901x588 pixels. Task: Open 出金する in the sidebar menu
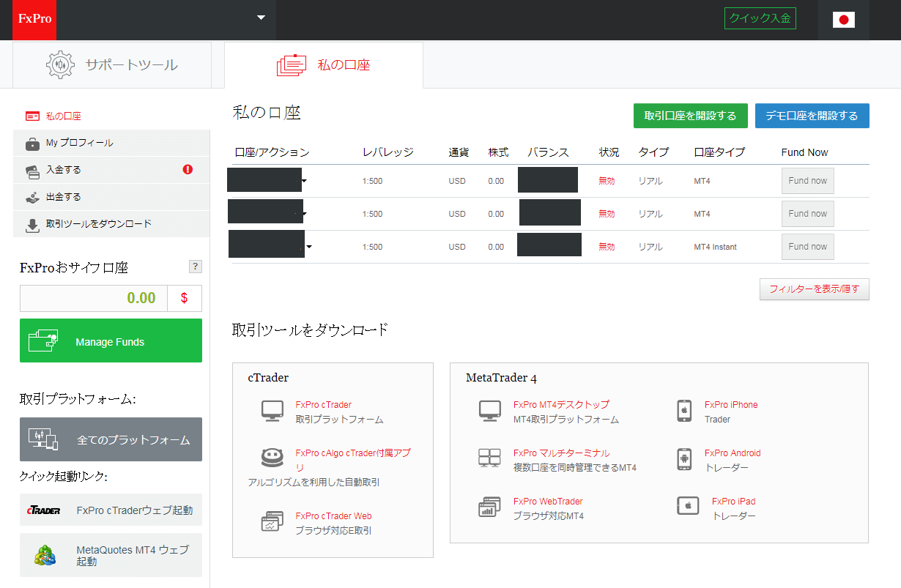pyautogui.click(x=111, y=197)
